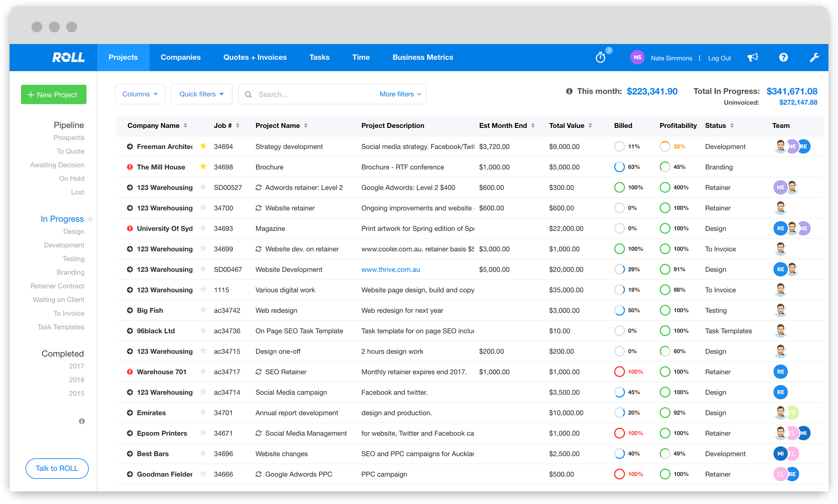Click the 28% profitability ring for Freeman
This screenshot has height=504, width=838.
coord(665,147)
